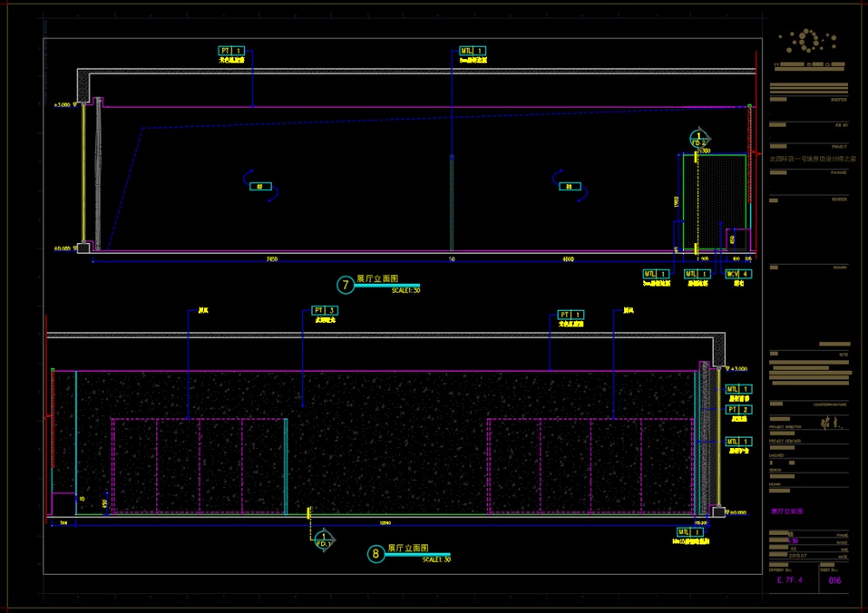Image resolution: width=868 pixels, height=613 pixels.
Task: Select the magenta drawing title in title block
Action: (787, 511)
